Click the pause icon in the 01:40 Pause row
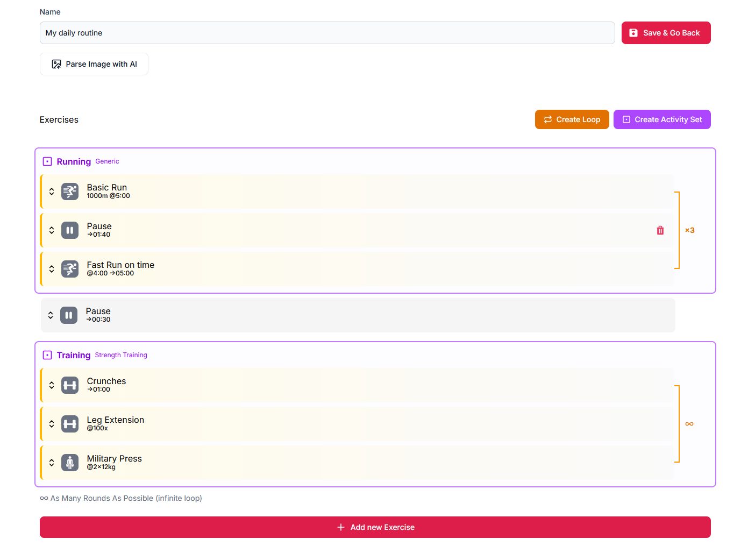This screenshot has width=748, height=560. 70,230
